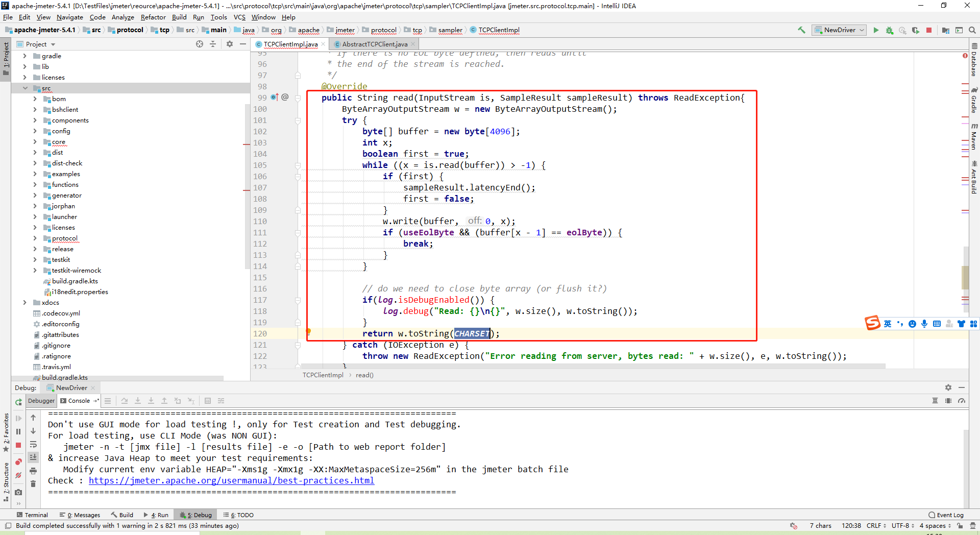The height and width of the screenshot is (535, 980).
Task: Open the JMeter best-practices link
Action: [231, 480]
